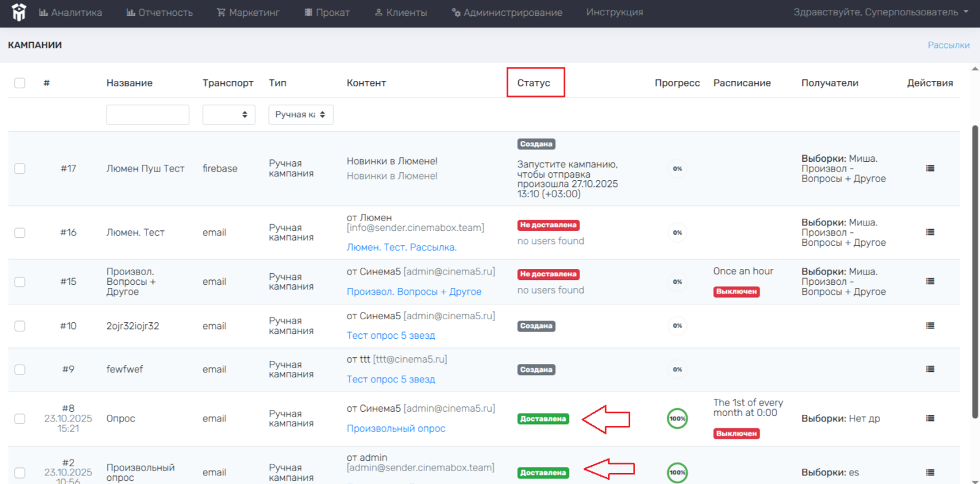Click actions list icon for fewfwef campaign
Image resolution: width=980 pixels, height=484 pixels.
pyautogui.click(x=930, y=369)
